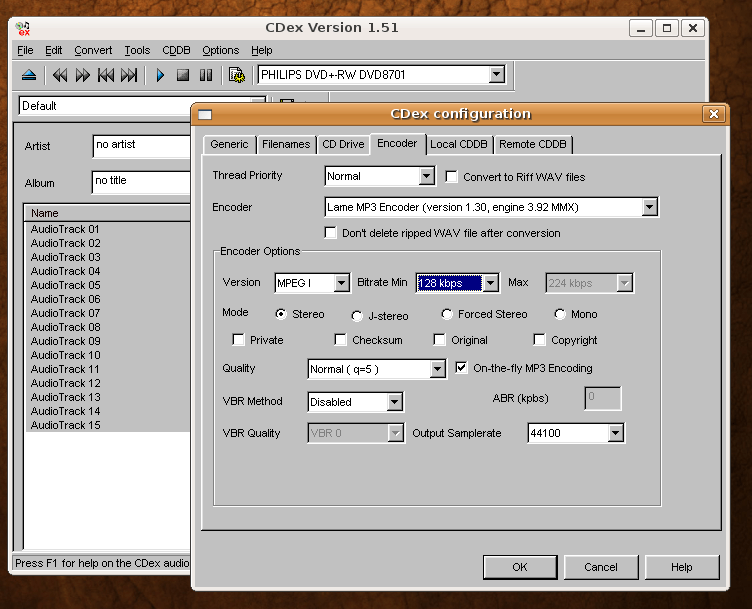Image resolution: width=752 pixels, height=609 pixels.
Task: Select Mono mode radio button
Action: point(560,314)
